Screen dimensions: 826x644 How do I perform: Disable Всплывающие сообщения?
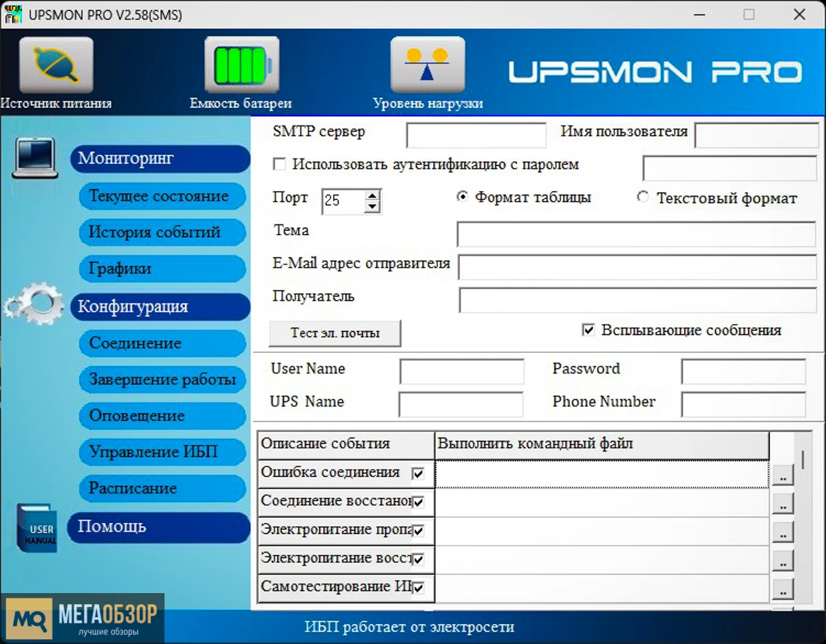(x=589, y=330)
